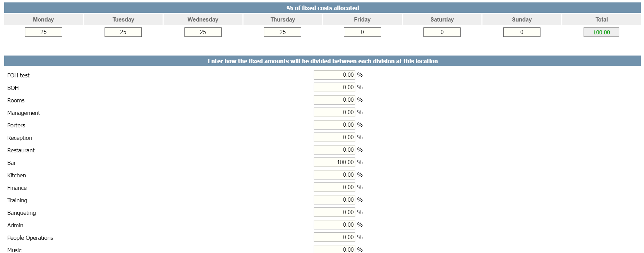Image resolution: width=644 pixels, height=253 pixels.
Task: Click the Bar field showing 100.00
Action: (334, 162)
